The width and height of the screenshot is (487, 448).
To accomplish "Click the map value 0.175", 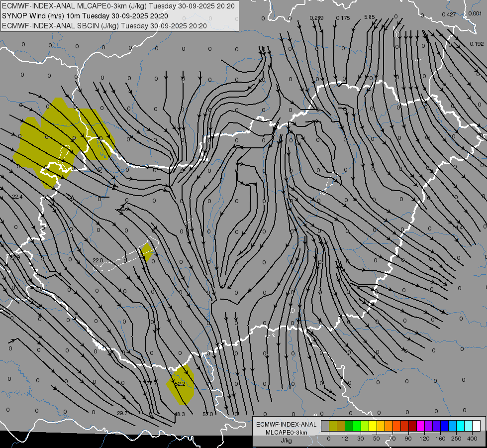I will pyautogui.click(x=343, y=18).
